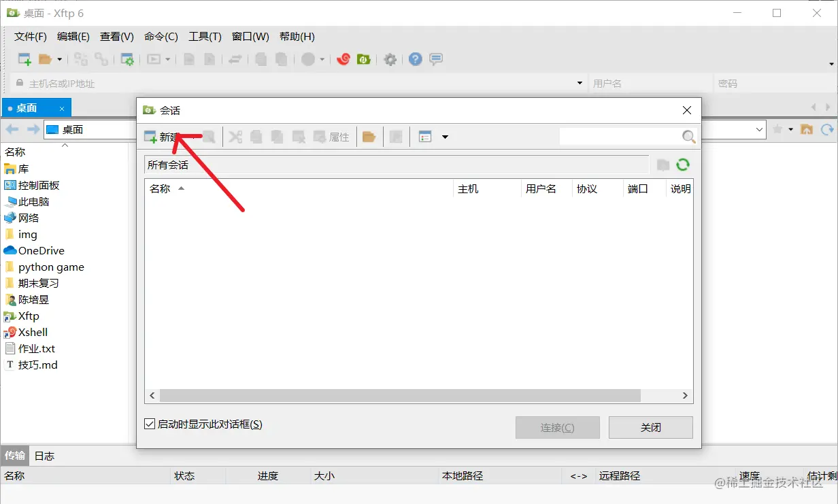838x504 pixels.
Task: Switch to the 传输 tab
Action: pyautogui.click(x=15, y=456)
